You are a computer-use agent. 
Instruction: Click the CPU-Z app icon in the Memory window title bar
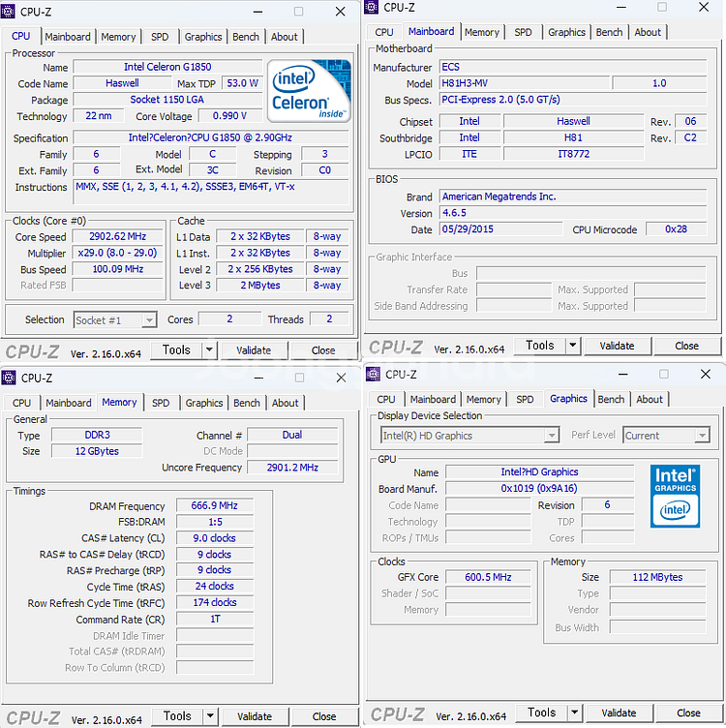9,378
